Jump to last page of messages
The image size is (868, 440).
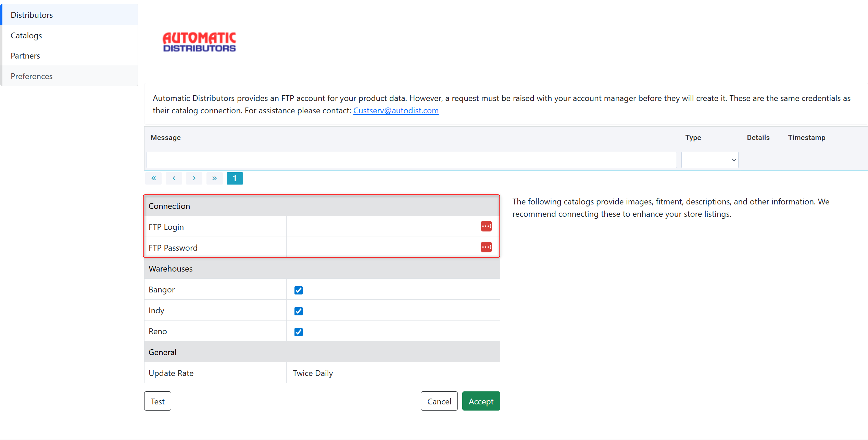tap(214, 178)
